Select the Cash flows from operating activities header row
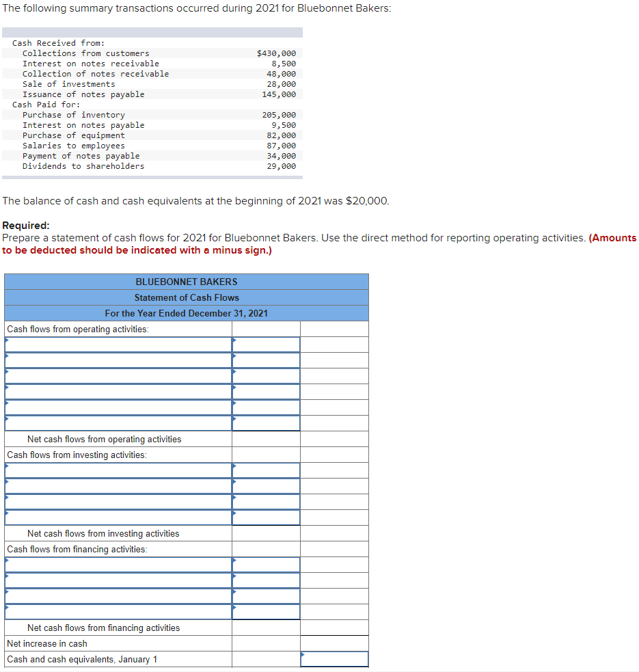This screenshot has height=672, width=639. pos(118,329)
